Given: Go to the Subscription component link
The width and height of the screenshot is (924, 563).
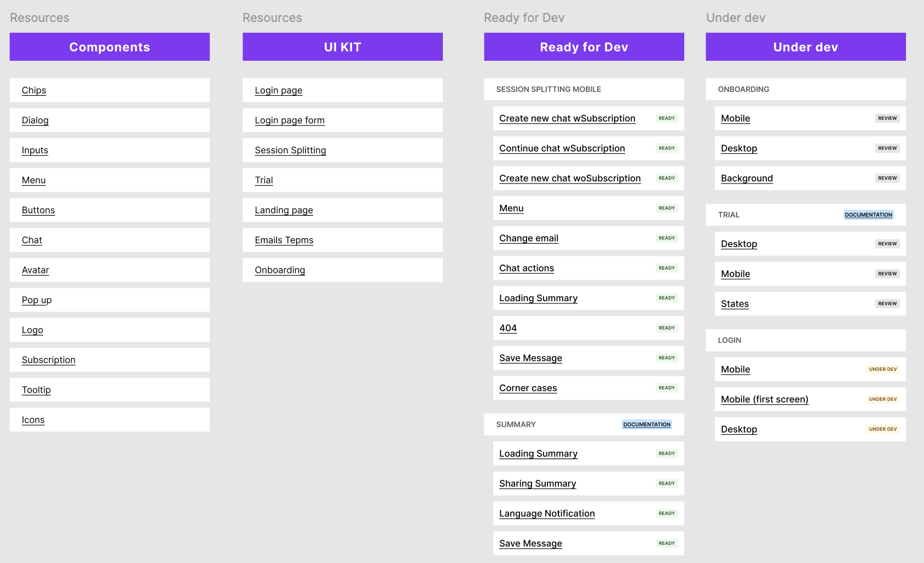Looking at the screenshot, I should coord(49,360).
